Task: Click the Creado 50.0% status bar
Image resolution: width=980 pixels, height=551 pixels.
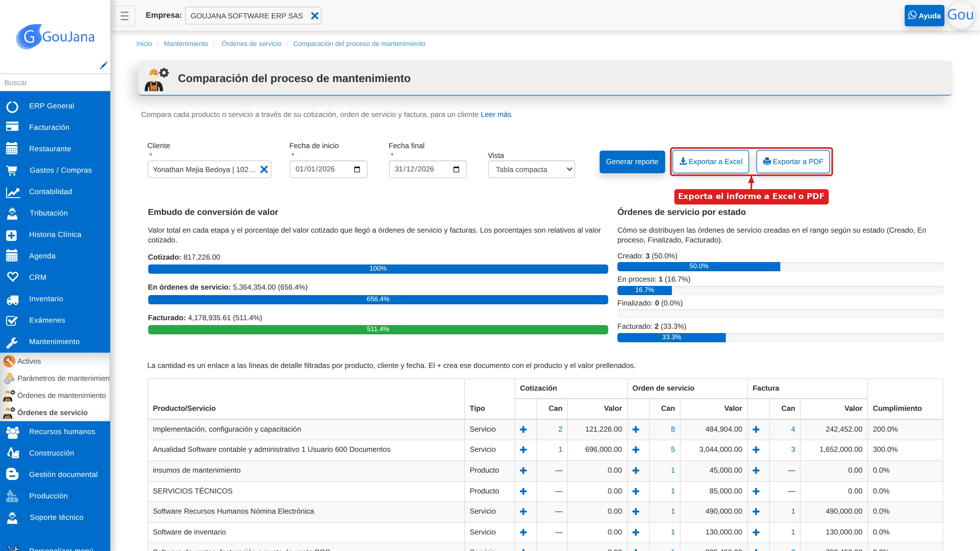Action: click(x=699, y=266)
